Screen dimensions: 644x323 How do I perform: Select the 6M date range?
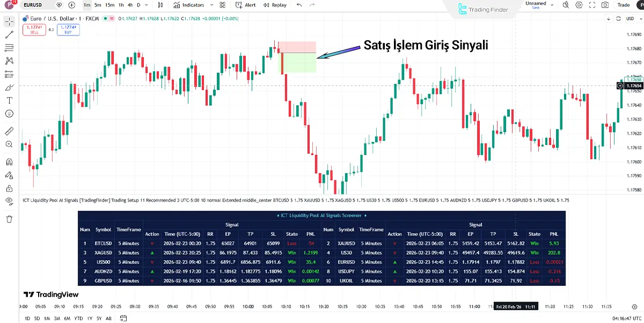pyautogui.click(x=67, y=318)
